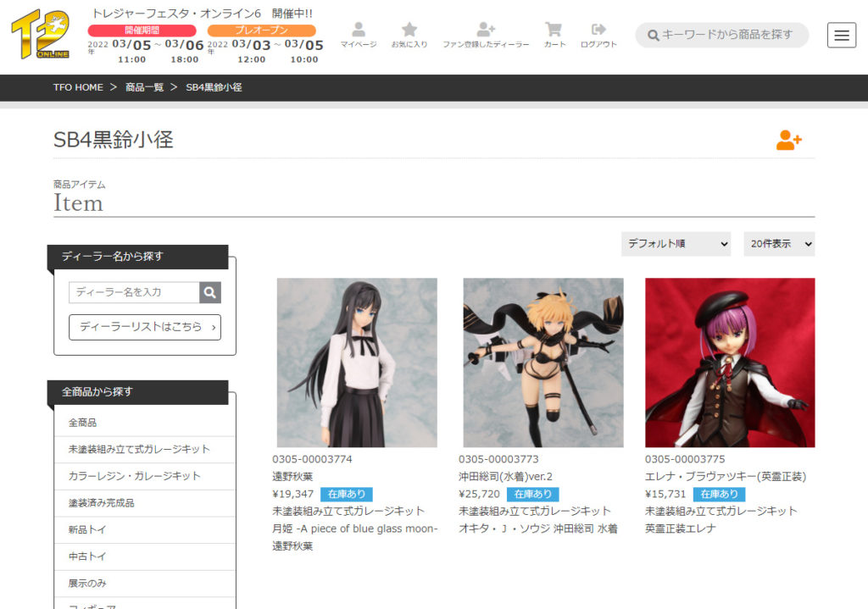Go to 商品一覧 breadcrumb link
The height and width of the screenshot is (609, 868).
pyautogui.click(x=144, y=87)
